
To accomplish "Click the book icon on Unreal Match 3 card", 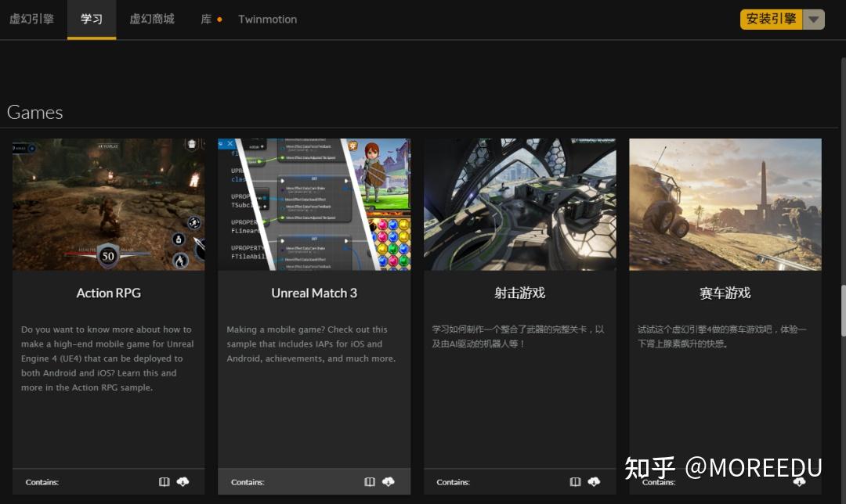I will tap(370, 482).
